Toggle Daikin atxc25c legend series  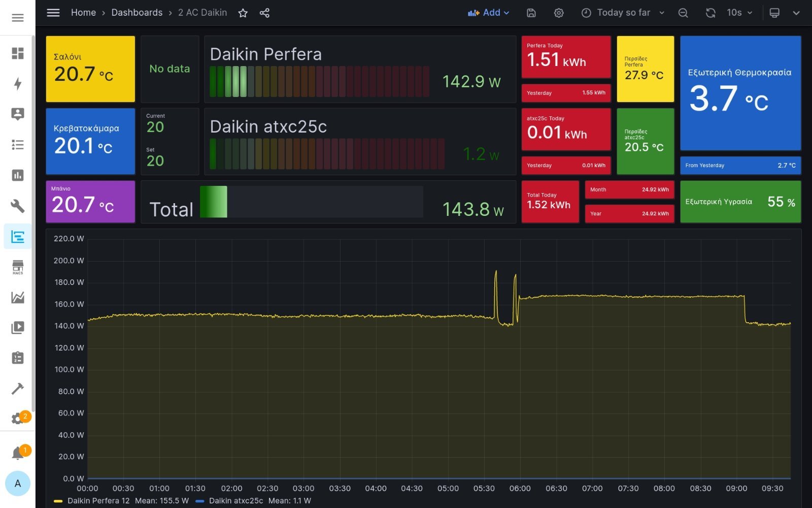236,501
